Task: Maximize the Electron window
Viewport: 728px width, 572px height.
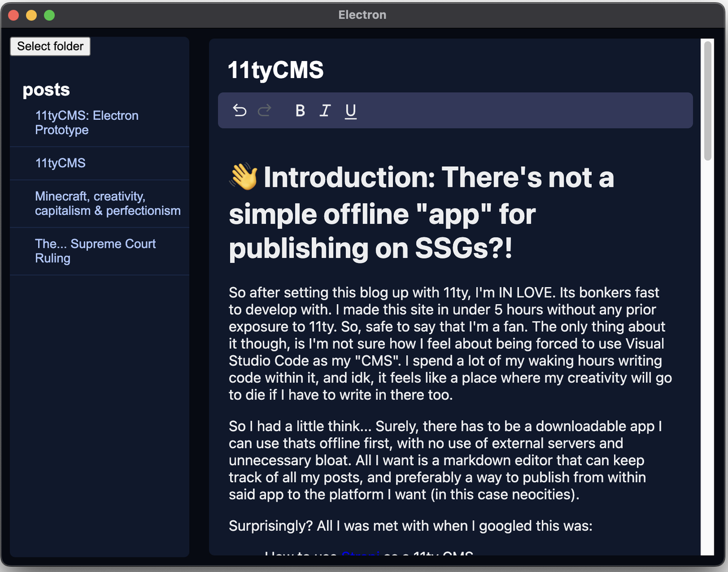Action: 50,15
